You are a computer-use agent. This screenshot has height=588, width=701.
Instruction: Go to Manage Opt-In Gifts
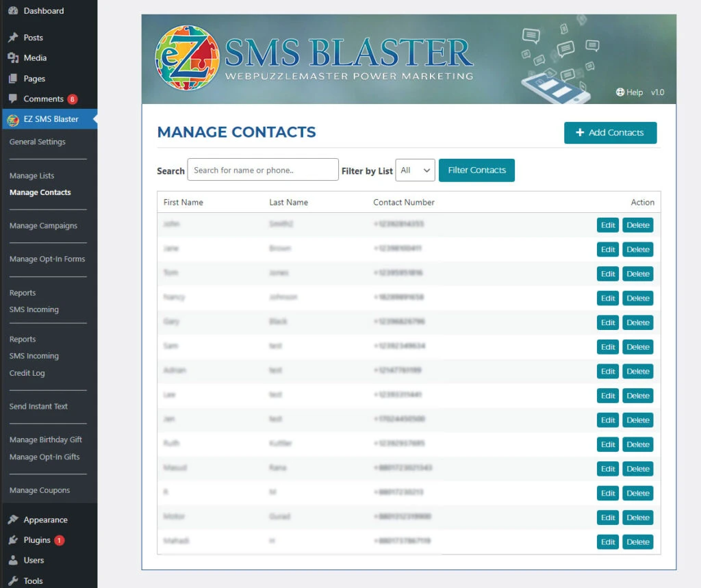(x=44, y=457)
